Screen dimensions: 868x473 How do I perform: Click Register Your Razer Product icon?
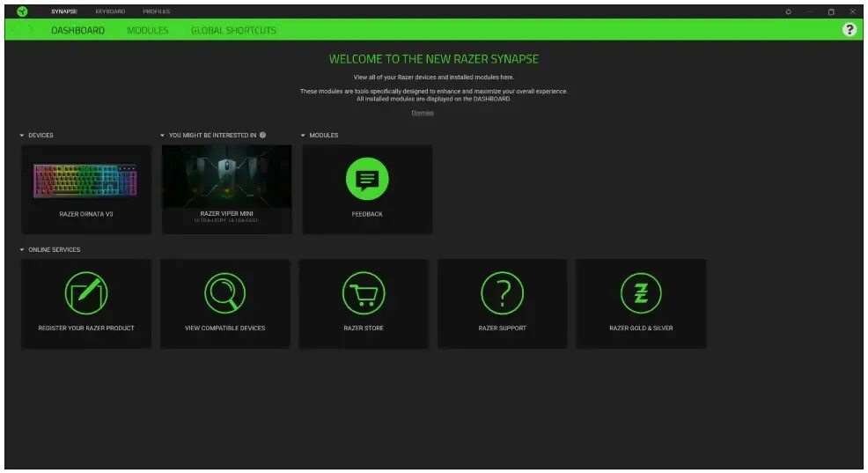point(85,293)
